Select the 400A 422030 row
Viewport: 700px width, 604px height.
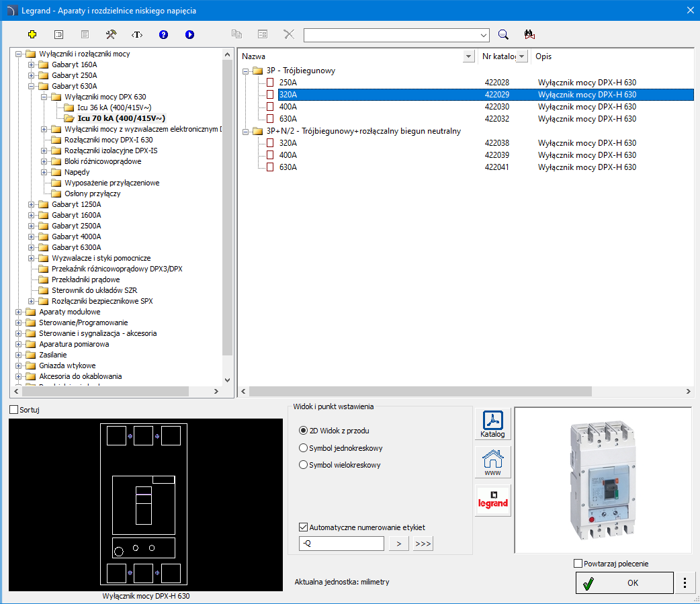point(289,107)
